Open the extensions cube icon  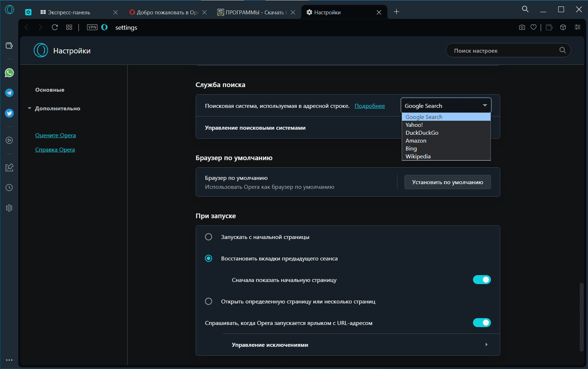click(x=563, y=27)
